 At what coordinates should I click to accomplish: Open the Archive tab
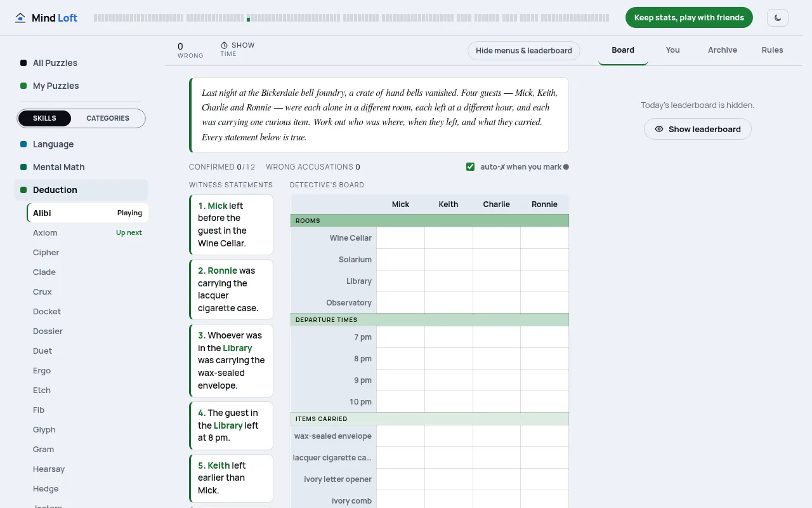[x=723, y=50]
